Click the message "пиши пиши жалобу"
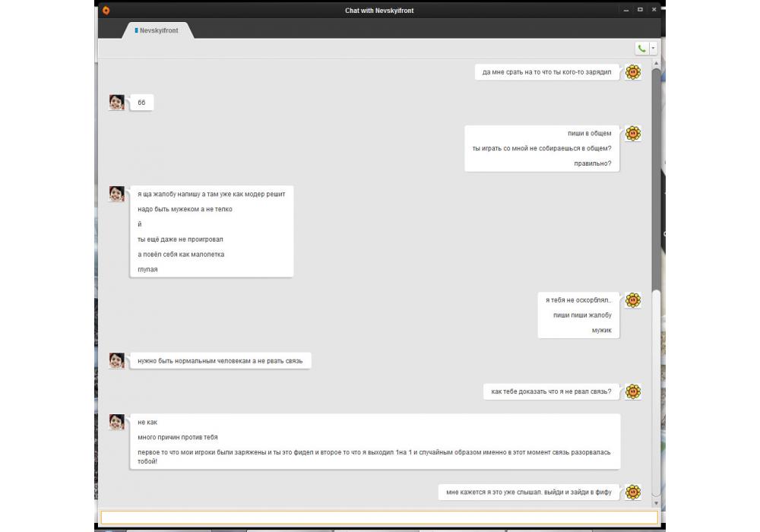This screenshot has width=760, height=532. point(582,315)
